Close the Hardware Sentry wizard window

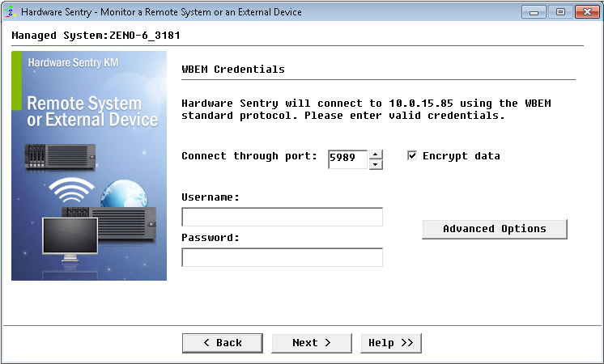[586, 12]
